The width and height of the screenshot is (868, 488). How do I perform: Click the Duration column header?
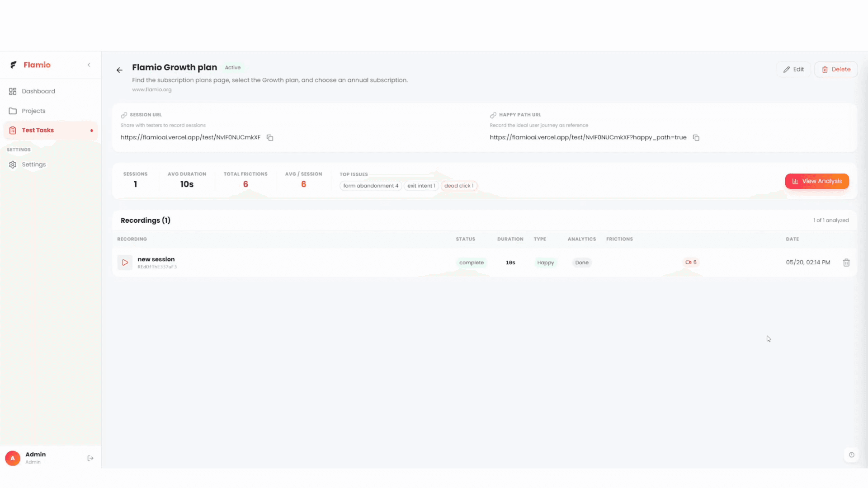pyautogui.click(x=510, y=239)
